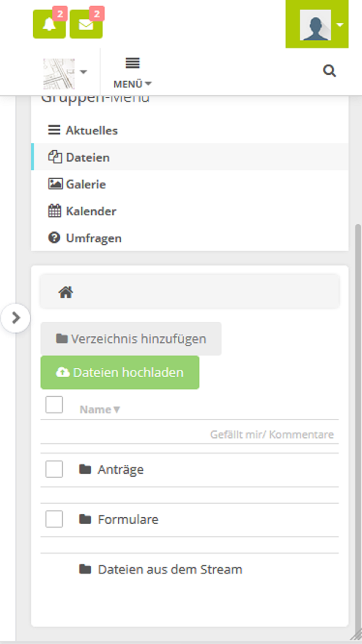The width and height of the screenshot is (362, 644).
Task: Click the search magnifier icon
Action: [329, 71]
